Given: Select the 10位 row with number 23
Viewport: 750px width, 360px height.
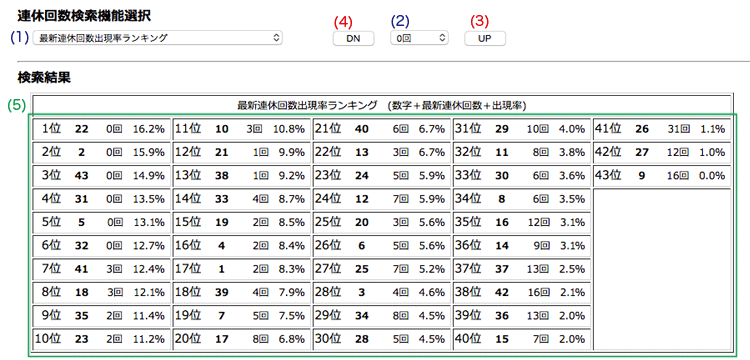Looking at the screenshot, I should tap(101, 339).
